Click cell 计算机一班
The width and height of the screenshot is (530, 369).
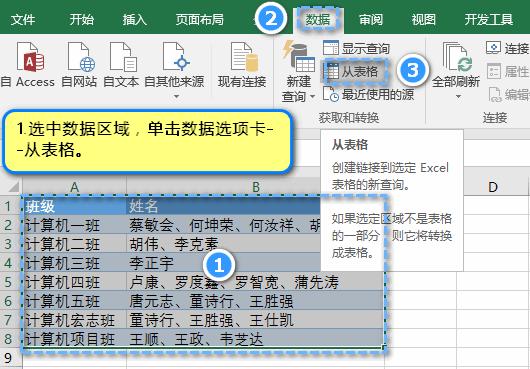click(74, 225)
